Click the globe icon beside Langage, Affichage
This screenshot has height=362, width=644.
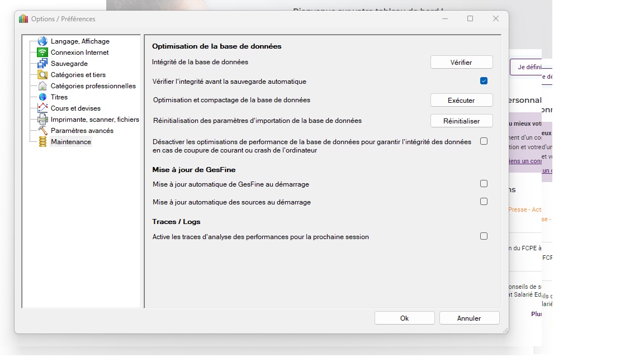click(42, 41)
